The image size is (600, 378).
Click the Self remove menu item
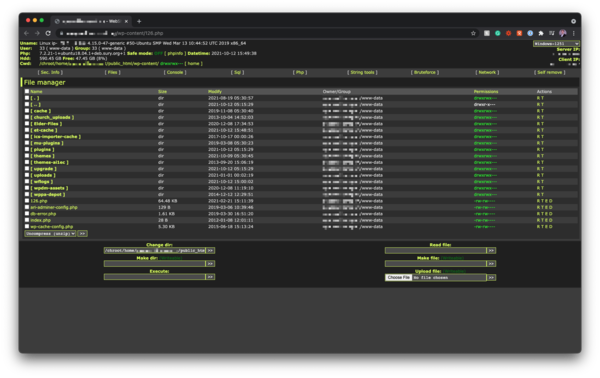[x=549, y=72]
